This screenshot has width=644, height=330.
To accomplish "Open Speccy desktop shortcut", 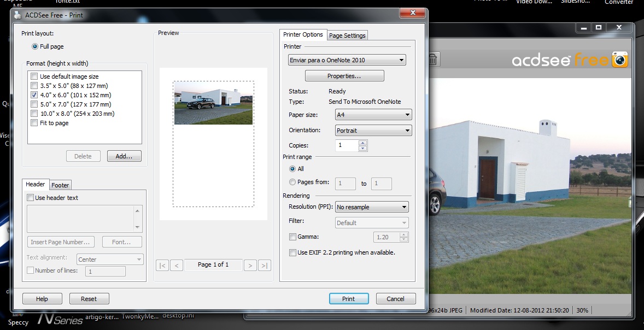I will pos(18,322).
